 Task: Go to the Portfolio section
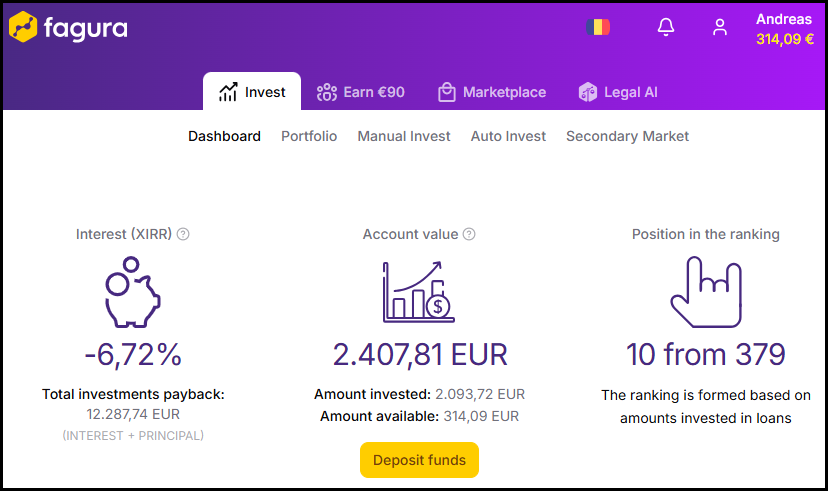pyautogui.click(x=309, y=136)
